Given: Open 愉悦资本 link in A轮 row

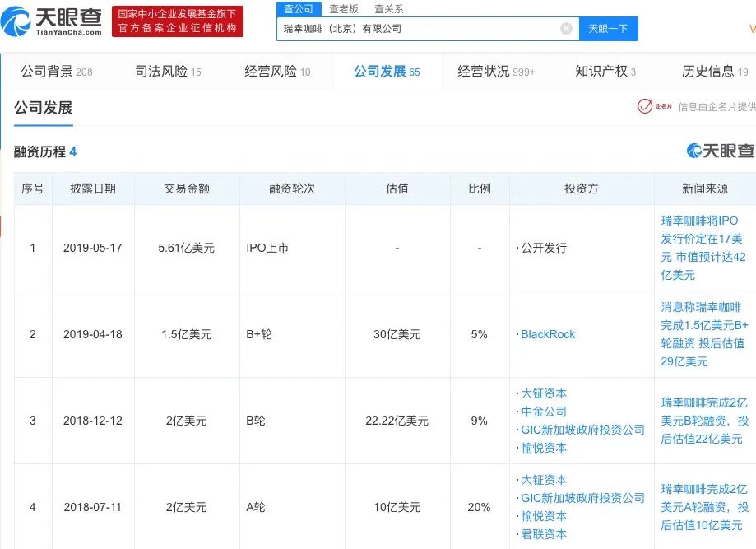Looking at the screenshot, I should (544, 516).
